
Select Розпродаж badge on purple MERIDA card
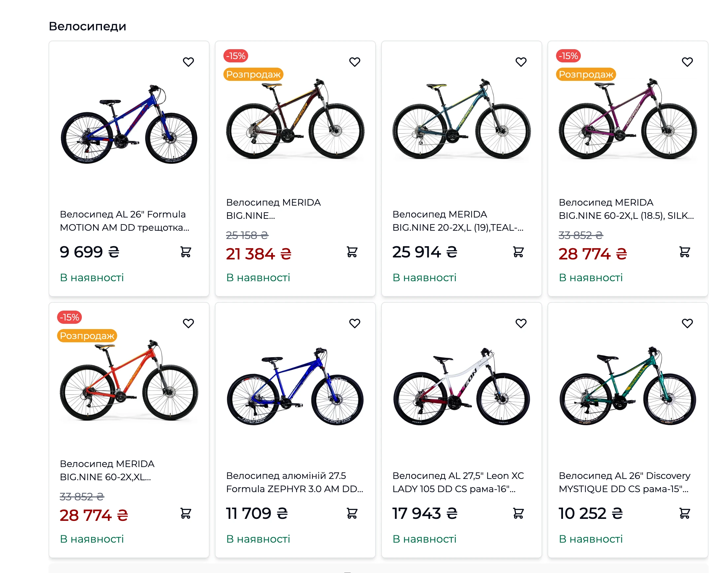click(x=586, y=74)
